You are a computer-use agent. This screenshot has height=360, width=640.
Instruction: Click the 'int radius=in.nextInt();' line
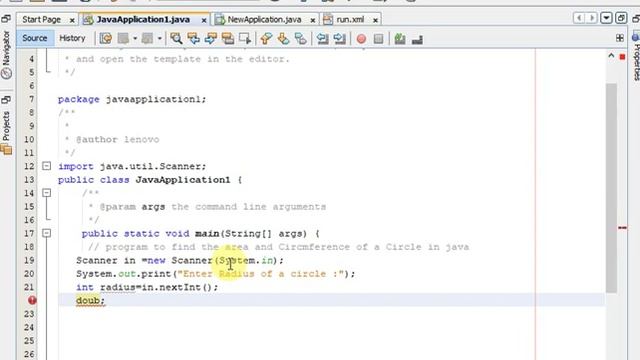147,287
